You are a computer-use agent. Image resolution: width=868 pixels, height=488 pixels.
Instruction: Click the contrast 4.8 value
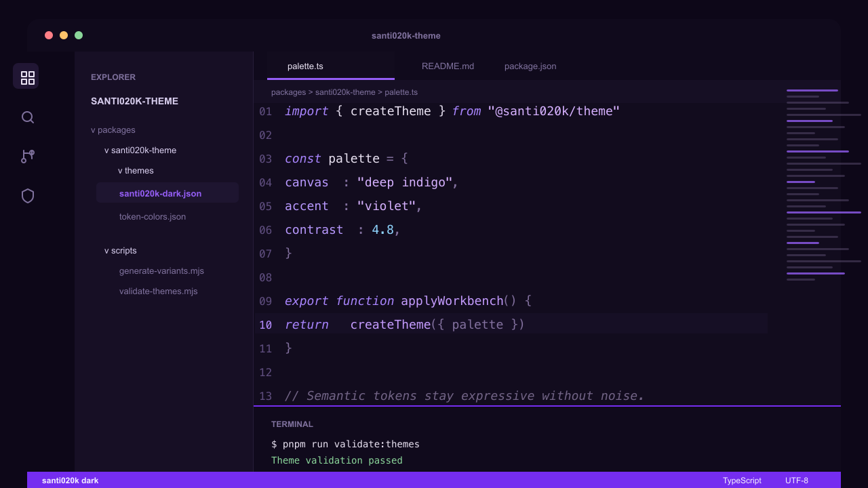coord(382,230)
